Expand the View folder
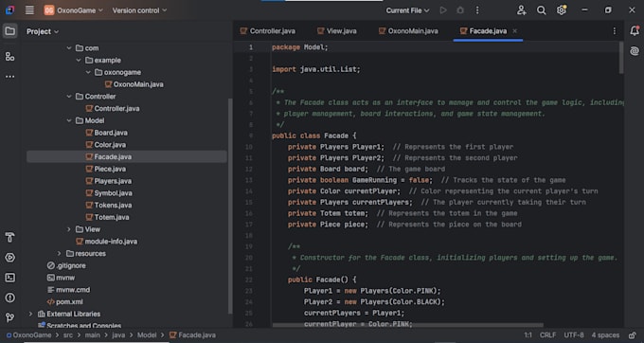The height and width of the screenshot is (343, 644). pyautogui.click(x=69, y=229)
